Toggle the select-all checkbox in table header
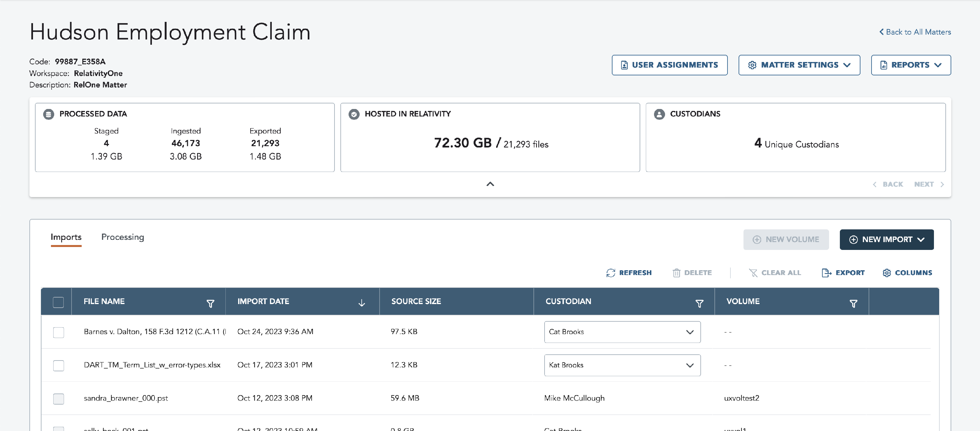The width and height of the screenshot is (980, 431). (58, 302)
